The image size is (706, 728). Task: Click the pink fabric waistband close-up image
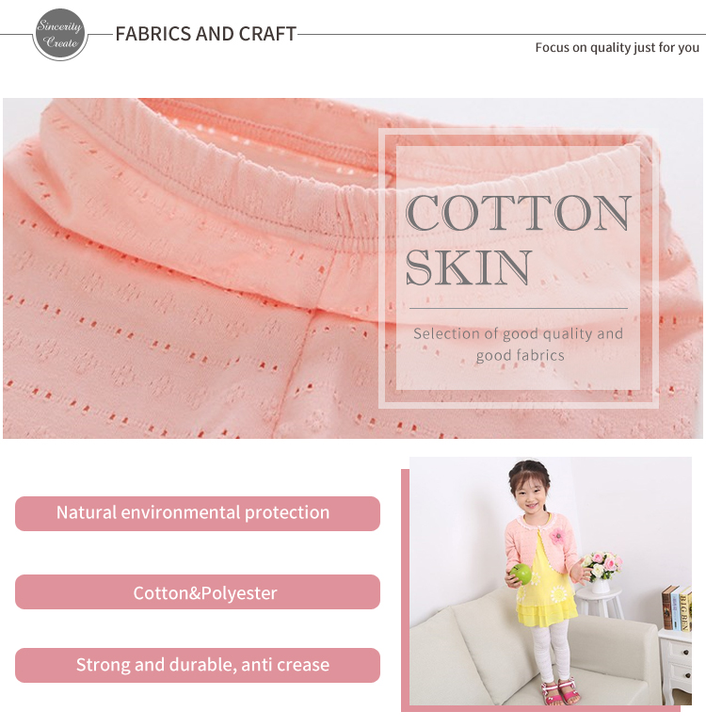click(x=353, y=267)
